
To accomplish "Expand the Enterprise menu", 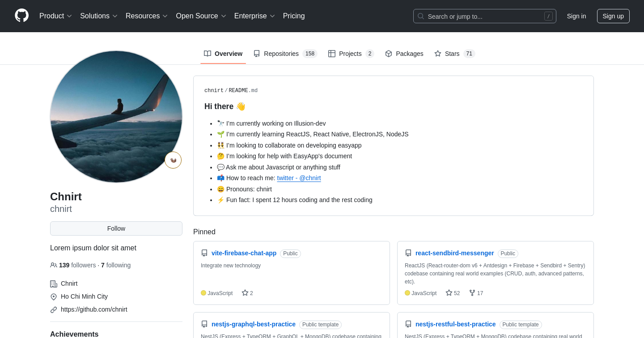I will click(x=254, y=16).
